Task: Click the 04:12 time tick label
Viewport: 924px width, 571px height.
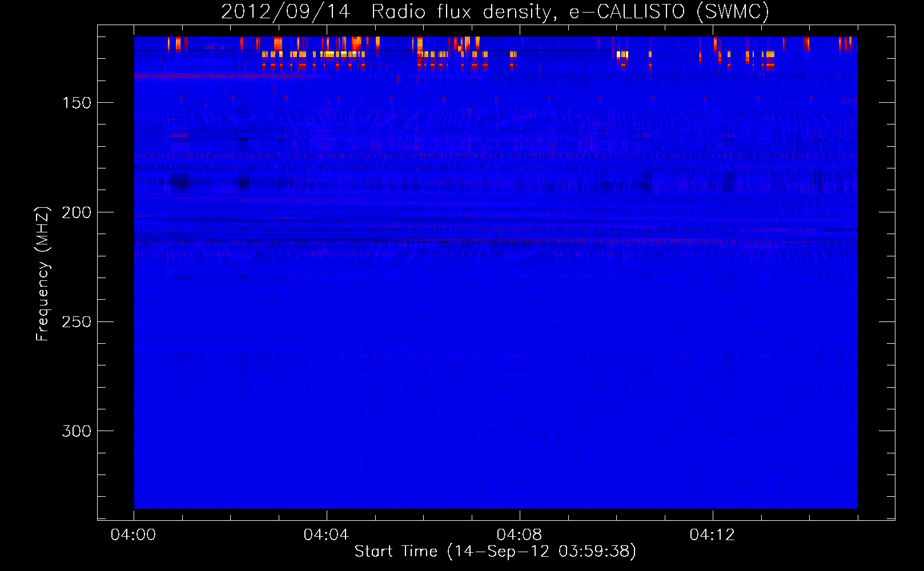Action: click(712, 534)
